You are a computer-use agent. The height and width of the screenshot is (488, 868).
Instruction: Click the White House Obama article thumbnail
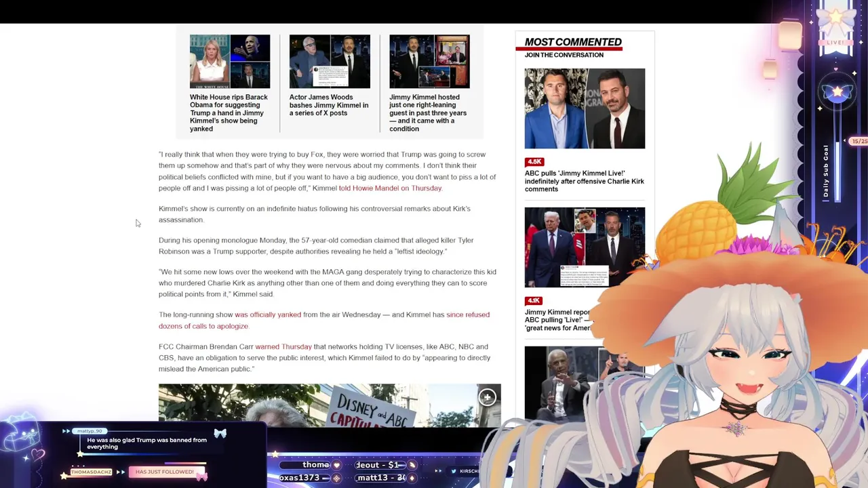point(230,62)
